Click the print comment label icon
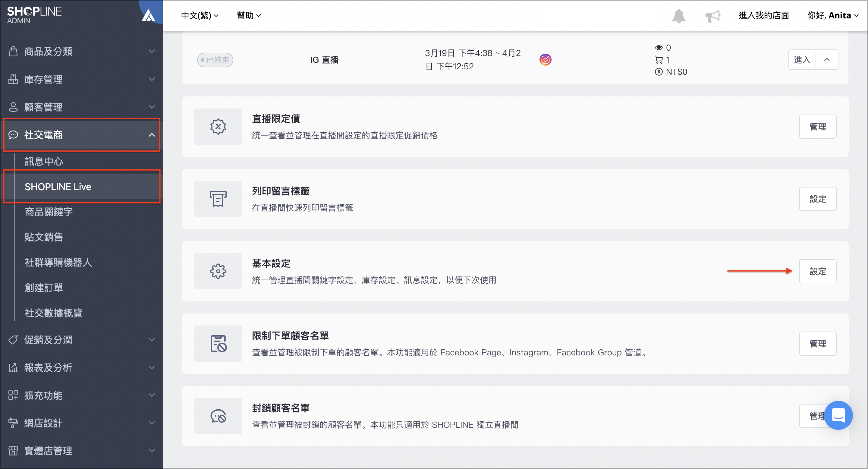The height and width of the screenshot is (469, 868). tap(218, 199)
